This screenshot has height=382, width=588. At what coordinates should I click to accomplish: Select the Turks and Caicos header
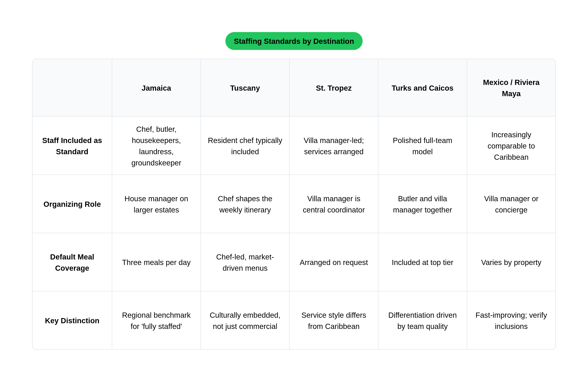click(422, 88)
